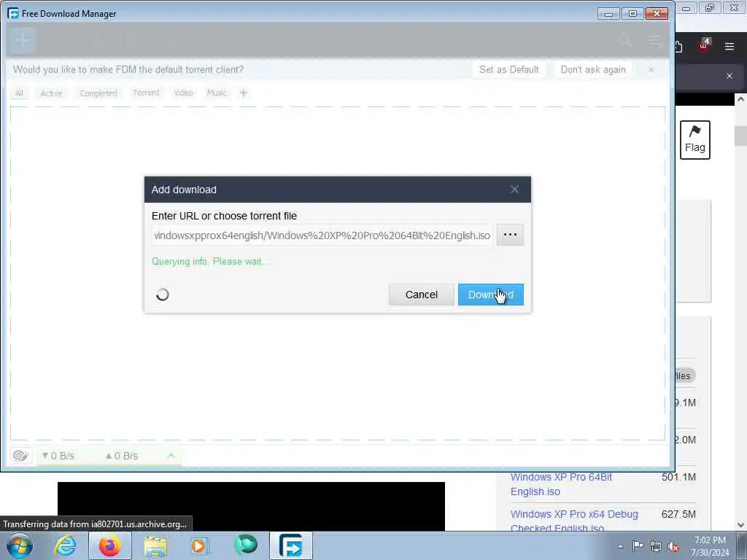Click Free Download Manager taskbar icon
The image size is (747, 560).
[290, 545]
